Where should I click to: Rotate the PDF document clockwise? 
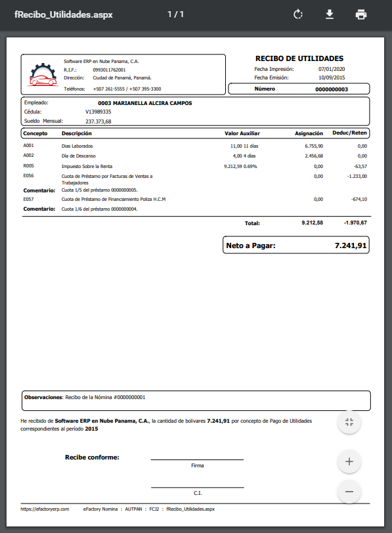[x=298, y=14]
